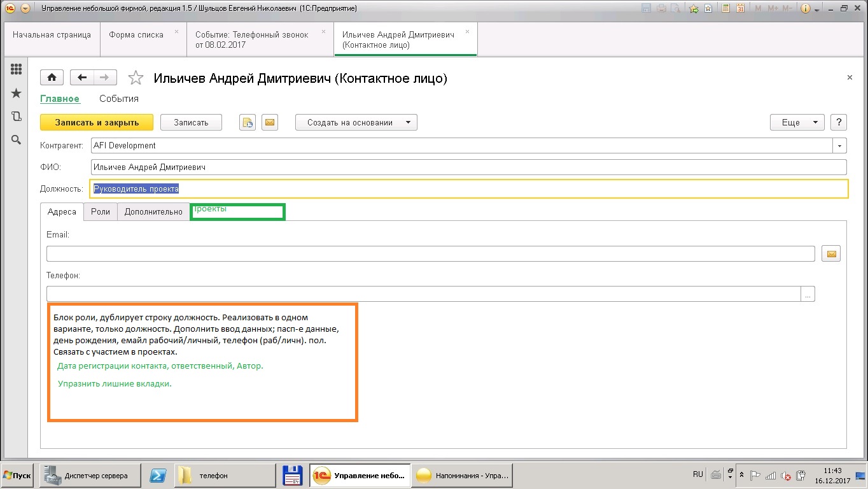Open calendar icon in title bar
The height and width of the screenshot is (489, 868).
pos(739,9)
